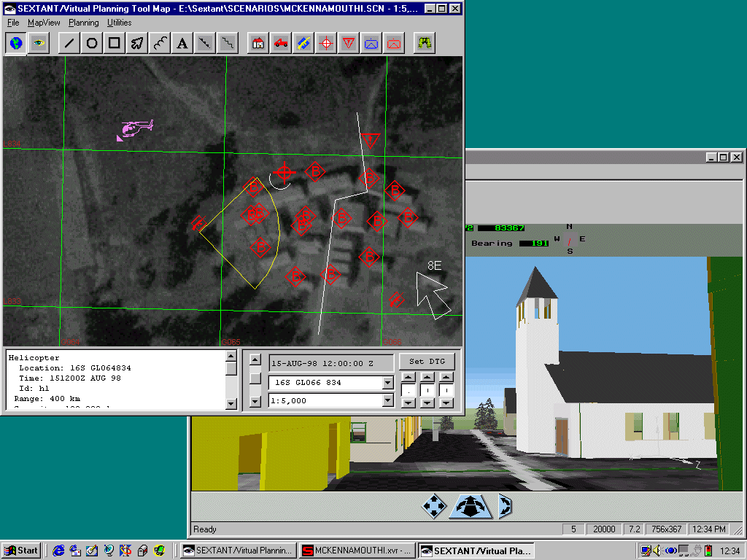Select the red crosshair target on map
This screenshot has height=560, width=747.
pyautogui.click(x=285, y=172)
